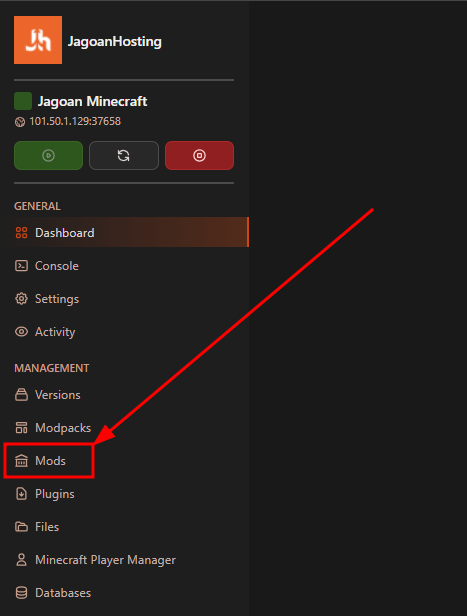
Task: Click the JagoanHosting orange logo
Action: click(x=38, y=40)
